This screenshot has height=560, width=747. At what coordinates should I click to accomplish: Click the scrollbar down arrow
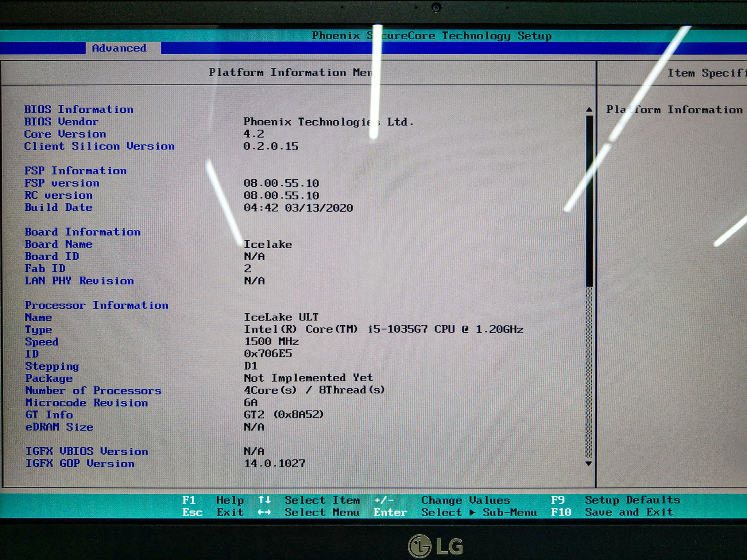click(589, 464)
